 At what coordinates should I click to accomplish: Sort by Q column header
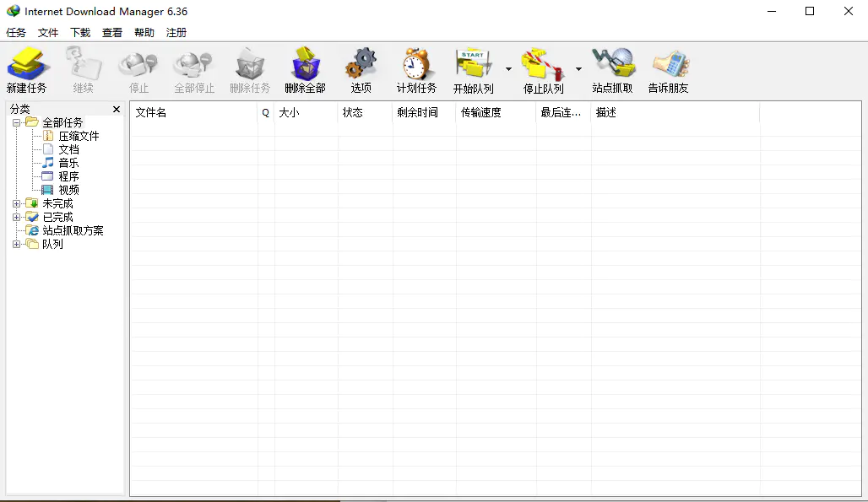266,113
